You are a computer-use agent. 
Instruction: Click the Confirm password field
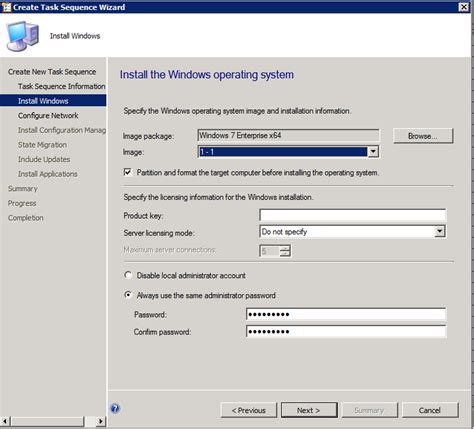click(x=346, y=332)
